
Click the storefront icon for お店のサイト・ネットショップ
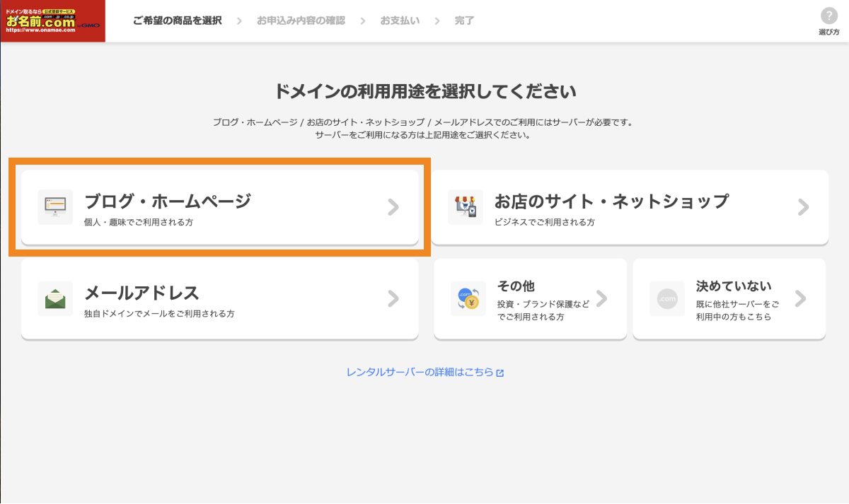pyautogui.click(x=466, y=207)
